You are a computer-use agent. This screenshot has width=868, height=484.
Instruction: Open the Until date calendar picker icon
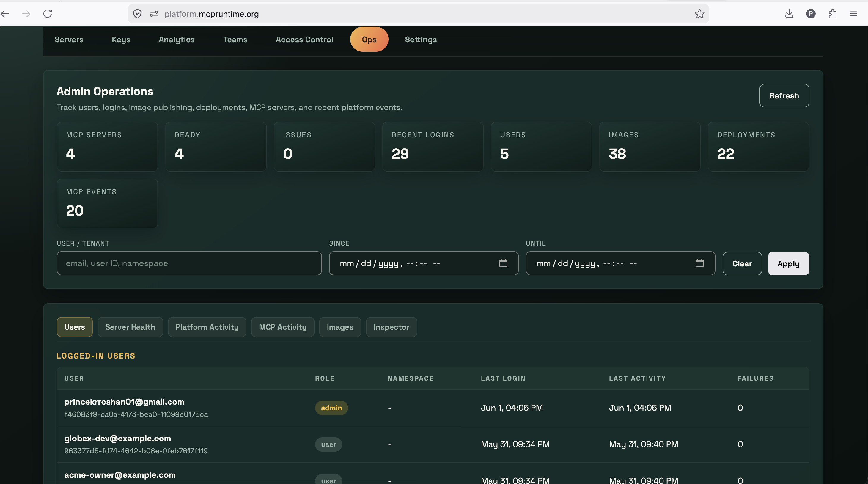point(699,263)
